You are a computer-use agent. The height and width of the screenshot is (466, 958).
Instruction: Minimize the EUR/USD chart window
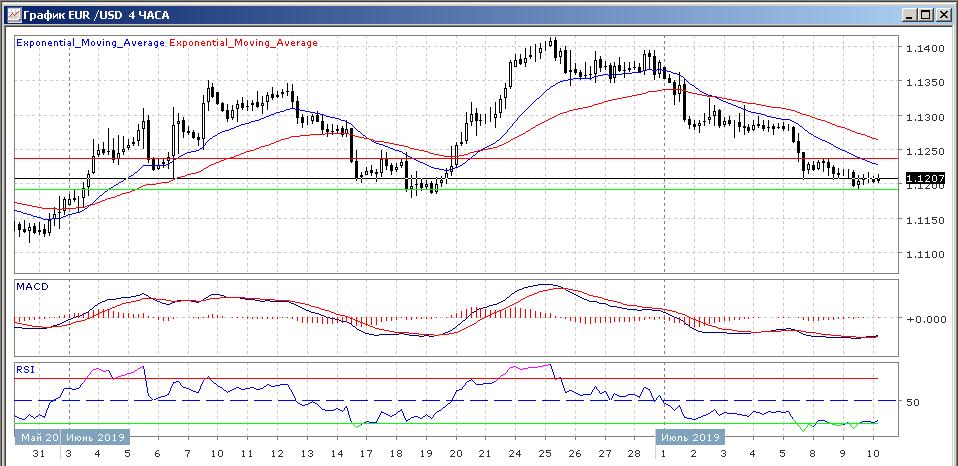click(909, 14)
